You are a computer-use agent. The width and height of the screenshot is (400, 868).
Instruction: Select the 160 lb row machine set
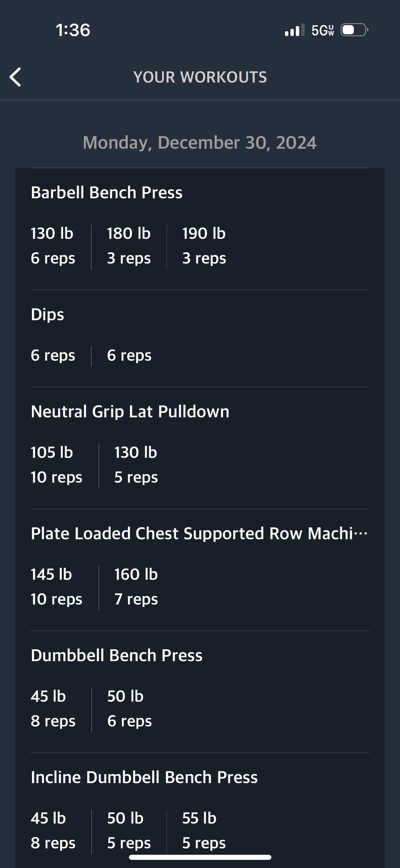point(136,586)
